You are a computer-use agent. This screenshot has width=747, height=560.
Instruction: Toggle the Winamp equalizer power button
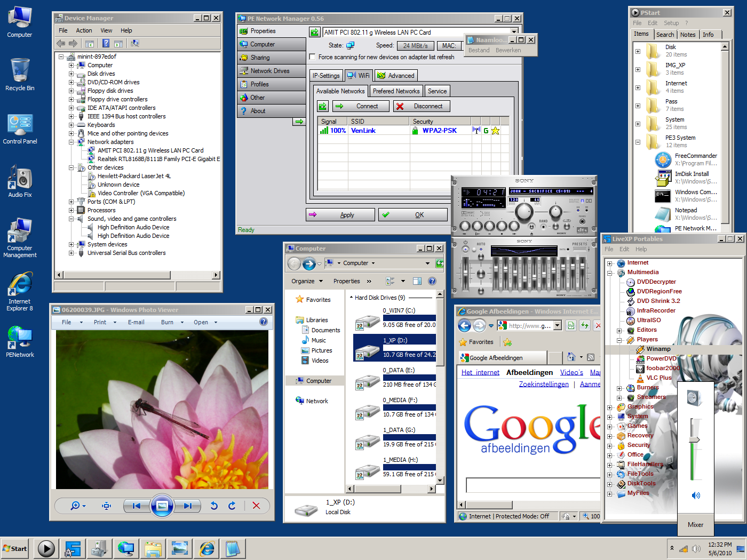click(x=465, y=249)
